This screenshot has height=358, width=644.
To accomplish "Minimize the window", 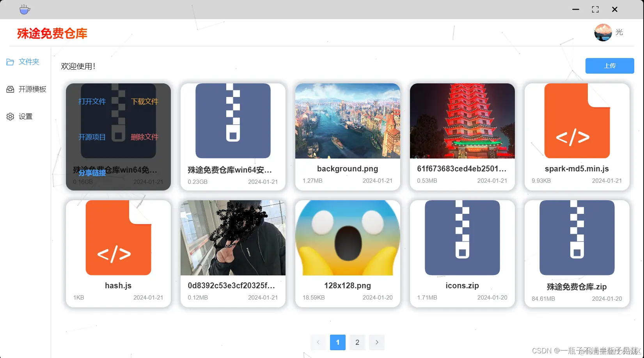I will click(576, 9).
